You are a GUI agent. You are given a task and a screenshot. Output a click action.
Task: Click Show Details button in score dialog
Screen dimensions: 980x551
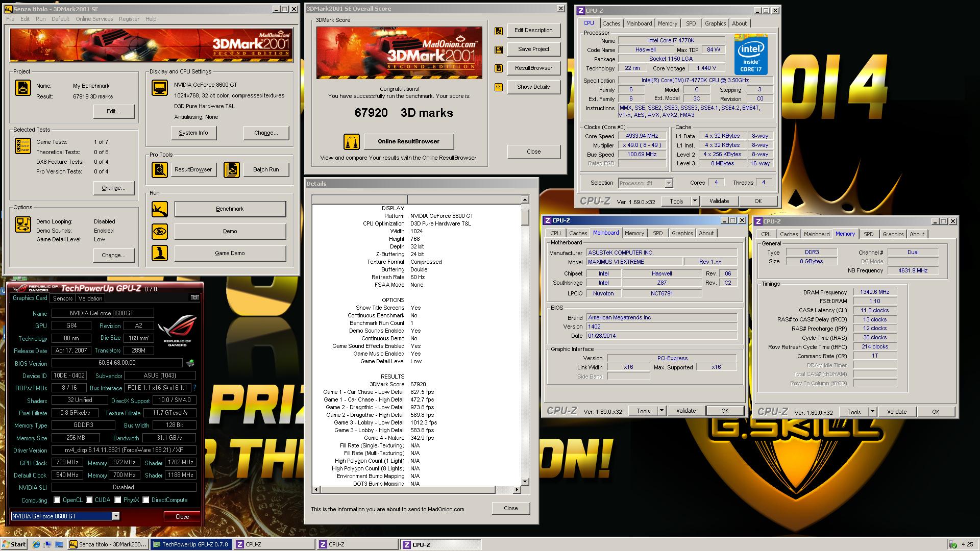(533, 87)
